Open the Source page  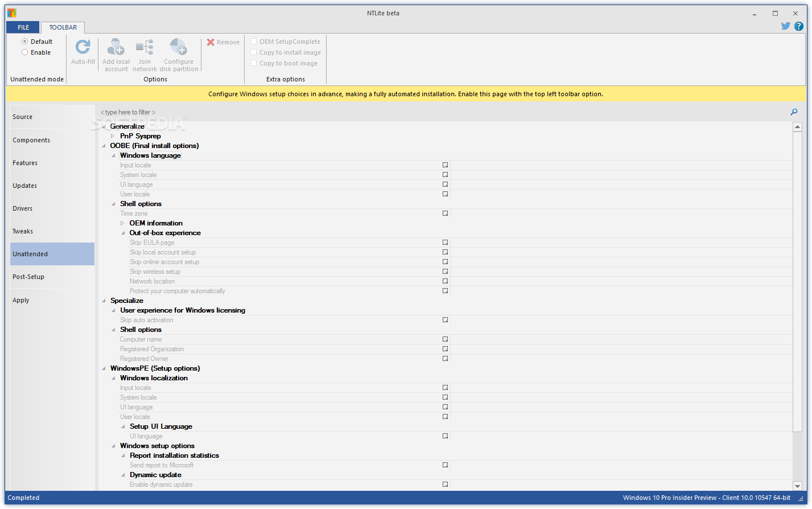point(52,117)
